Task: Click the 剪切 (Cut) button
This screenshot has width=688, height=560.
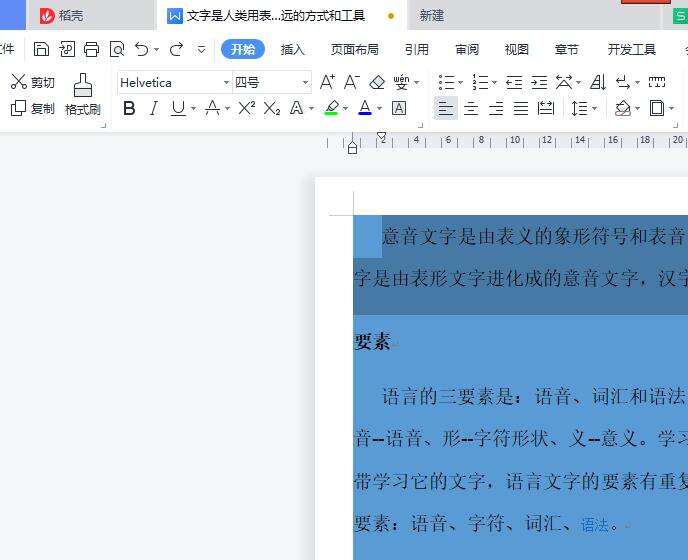Action: 33,82
